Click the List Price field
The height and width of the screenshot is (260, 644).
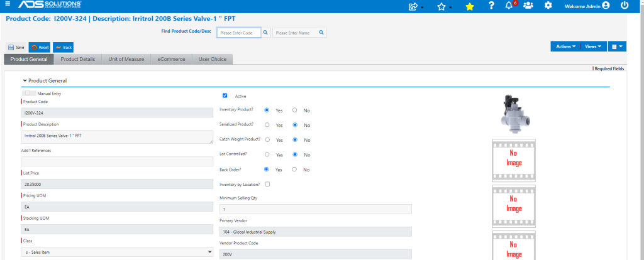pyautogui.click(x=117, y=184)
